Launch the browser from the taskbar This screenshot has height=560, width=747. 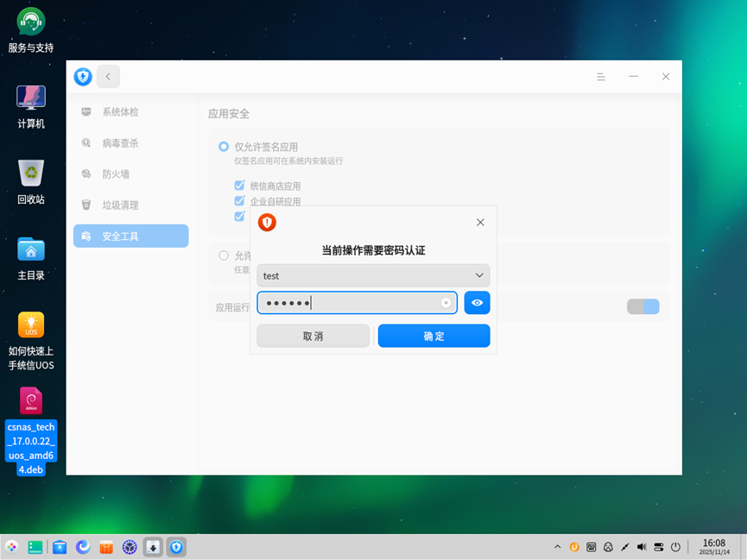tap(82, 546)
